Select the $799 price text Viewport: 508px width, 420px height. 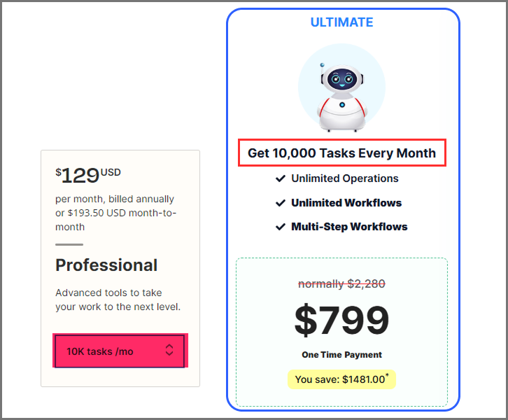coord(341,321)
